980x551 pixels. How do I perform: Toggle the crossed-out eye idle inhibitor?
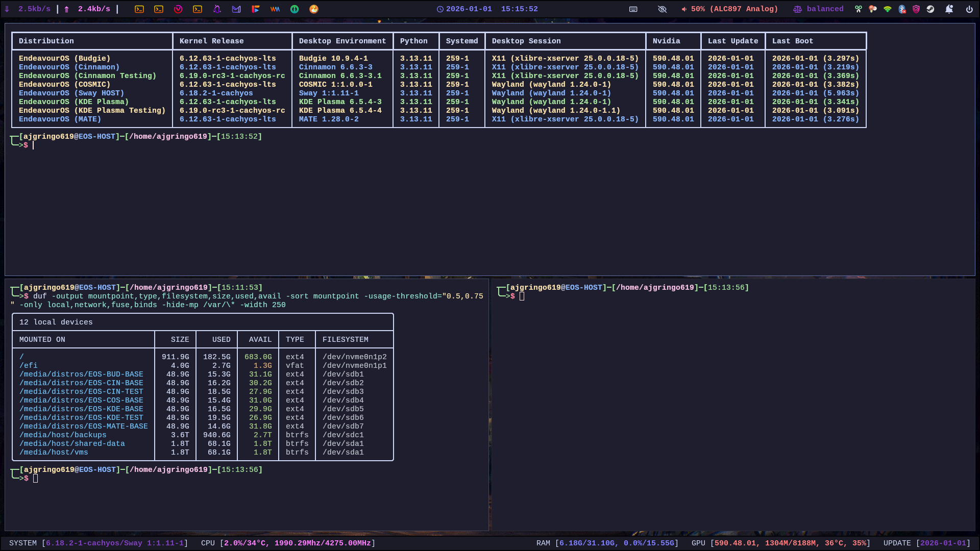662,9
